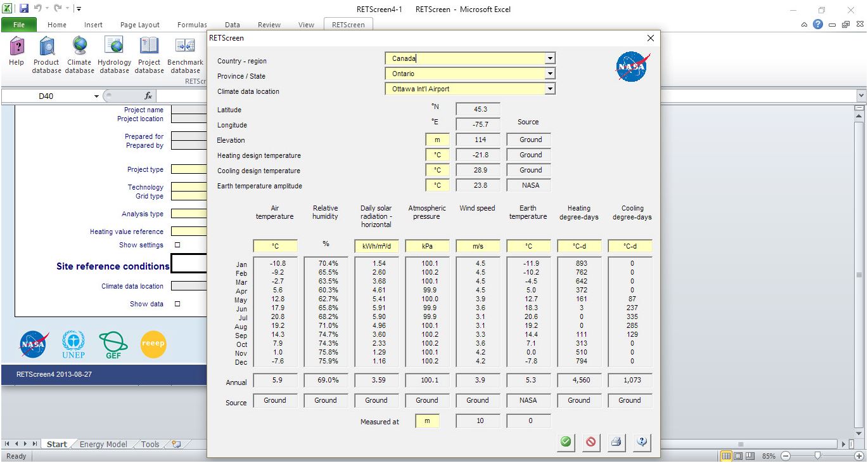Switch to the Energy Model sheet tab

tap(103, 445)
